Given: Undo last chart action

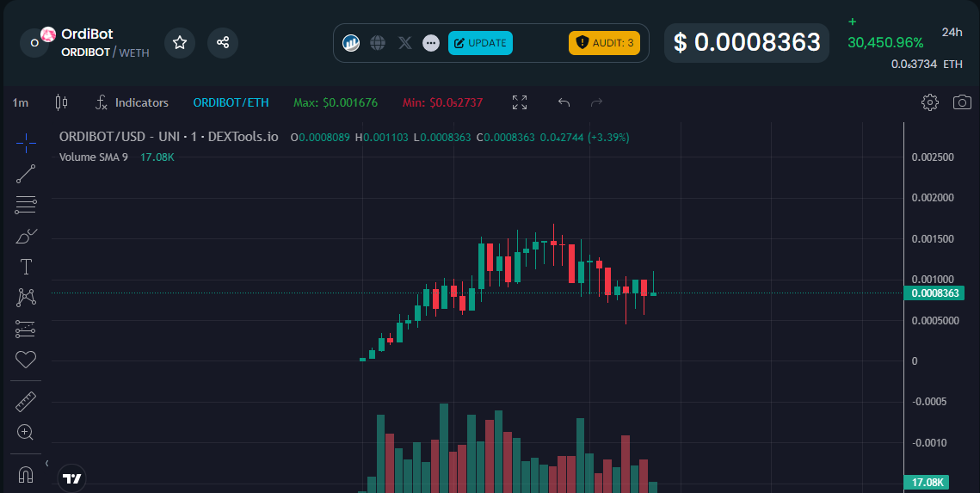Looking at the screenshot, I should (x=564, y=102).
